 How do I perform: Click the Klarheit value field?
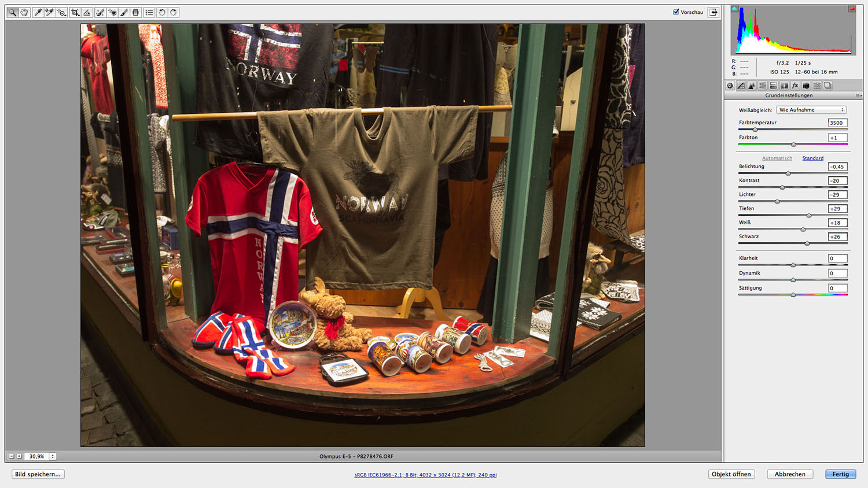pyautogui.click(x=837, y=258)
